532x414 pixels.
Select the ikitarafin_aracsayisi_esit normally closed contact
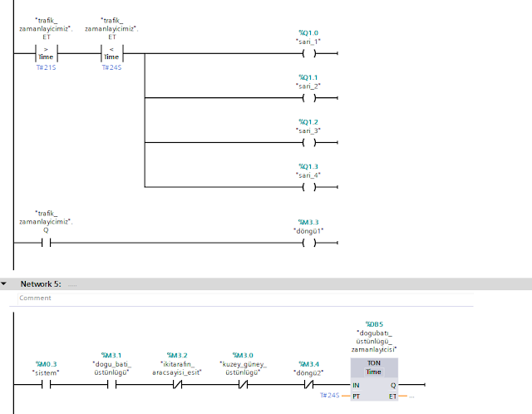pos(177,384)
